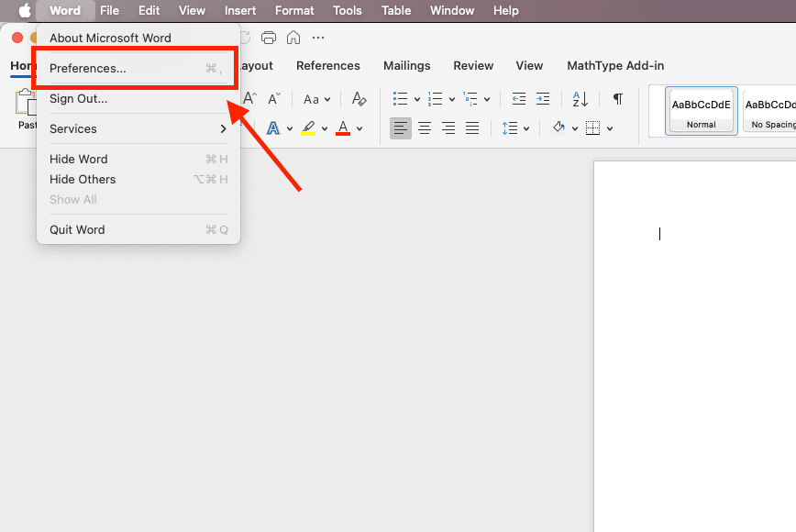Toggle Justify alignment
Image resolution: width=796 pixels, height=532 pixels.
pyautogui.click(x=472, y=128)
